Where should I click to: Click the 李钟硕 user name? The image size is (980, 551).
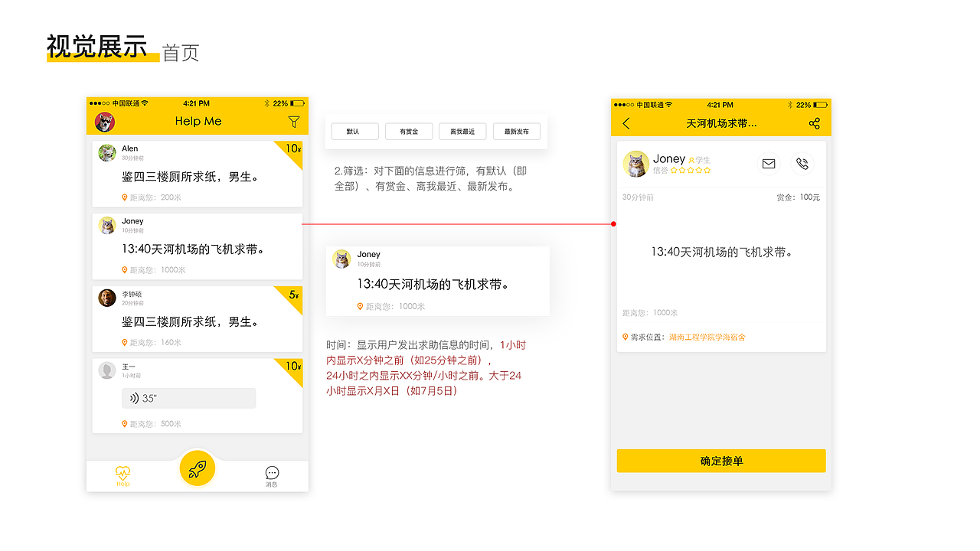(x=132, y=295)
